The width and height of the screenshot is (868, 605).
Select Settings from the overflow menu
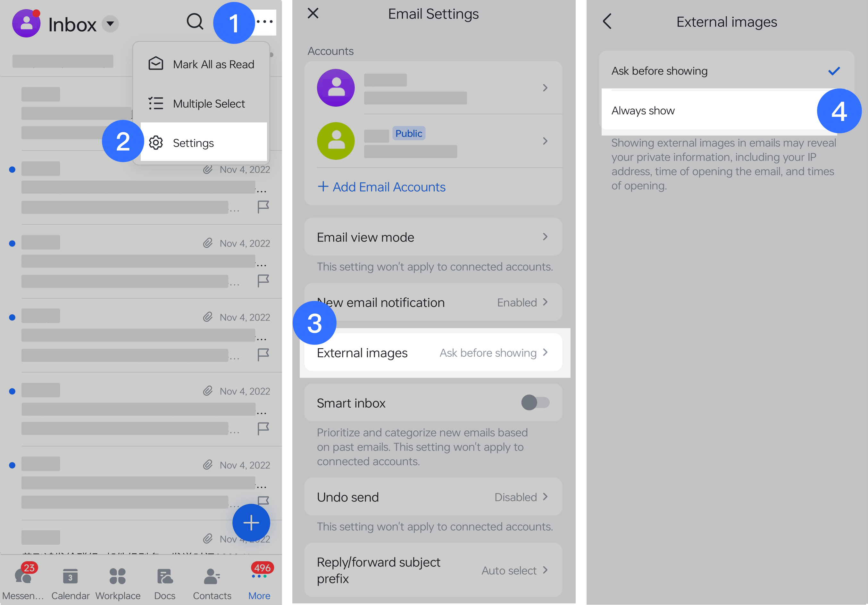pyautogui.click(x=193, y=142)
